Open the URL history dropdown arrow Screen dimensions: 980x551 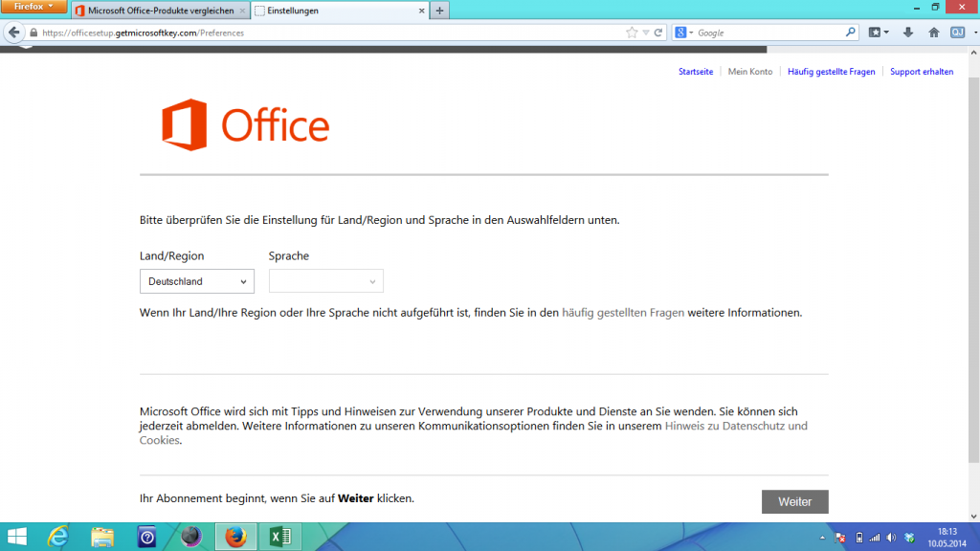(646, 33)
